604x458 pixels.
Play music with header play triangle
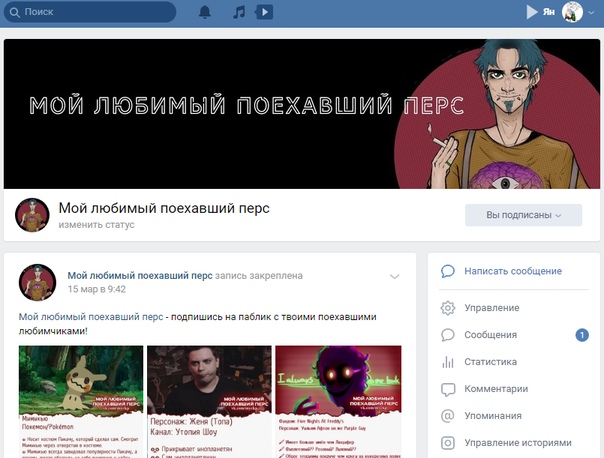(x=532, y=12)
